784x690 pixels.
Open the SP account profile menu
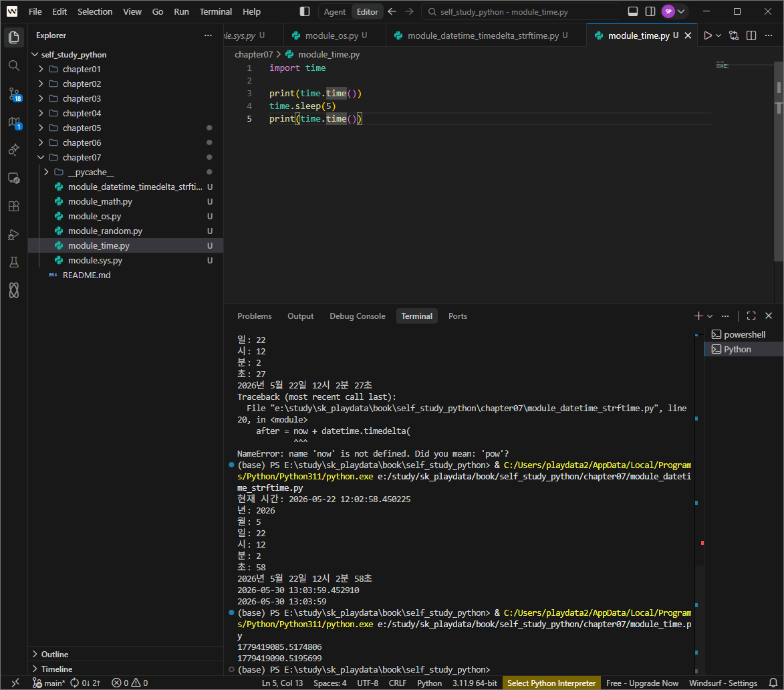tap(674, 11)
